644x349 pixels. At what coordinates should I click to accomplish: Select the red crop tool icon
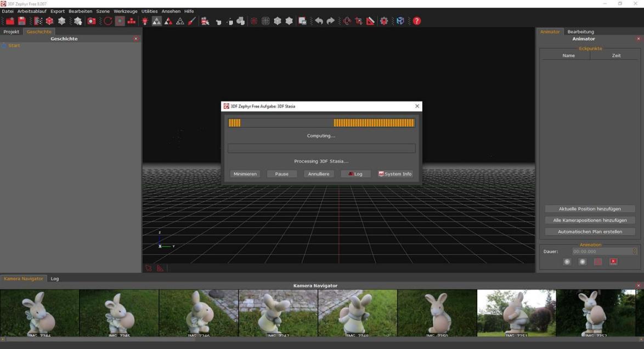[x=359, y=21]
